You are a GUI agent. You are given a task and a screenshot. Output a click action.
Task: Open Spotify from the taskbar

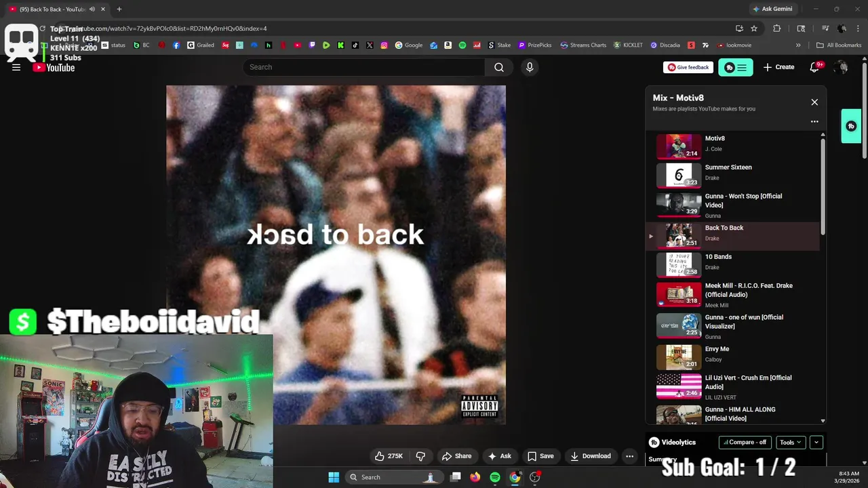[x=495, y=477]
